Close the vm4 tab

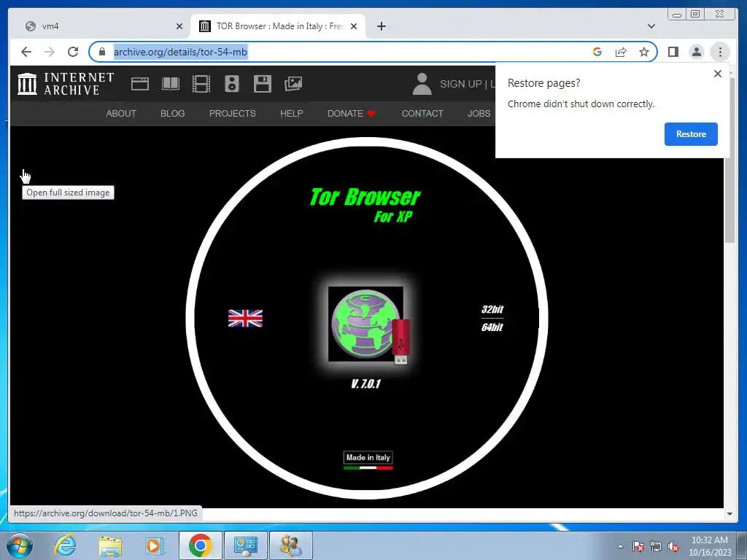coord(179,26)
